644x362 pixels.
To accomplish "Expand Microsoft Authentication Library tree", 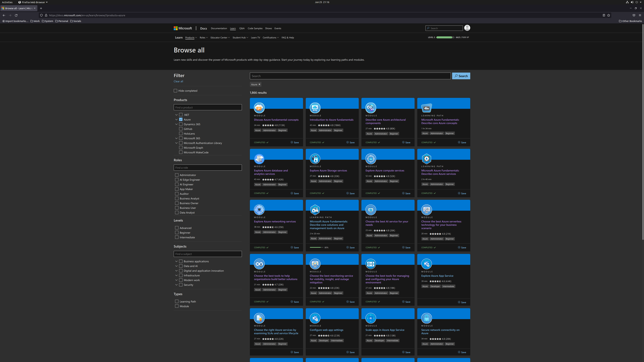I will pyautogui.click(x=176, y=143).
